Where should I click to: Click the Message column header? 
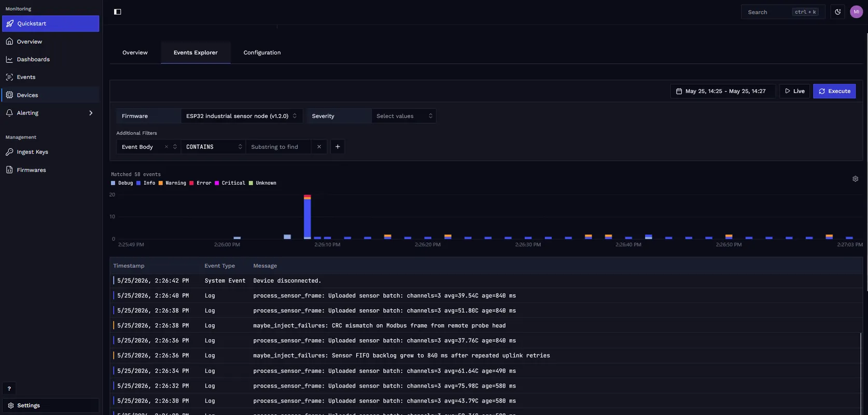pyautogui.click(x=265, y=266)
